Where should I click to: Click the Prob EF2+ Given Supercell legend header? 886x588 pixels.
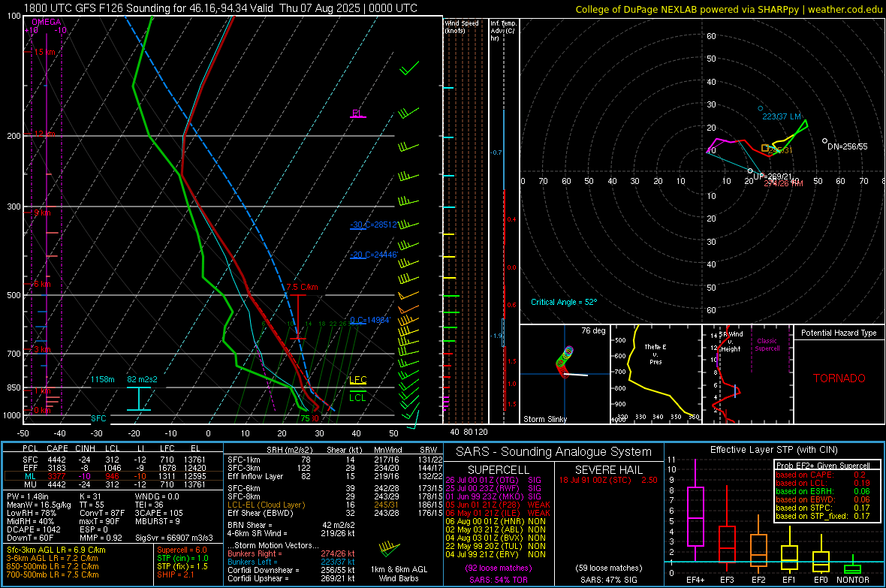[823, 466]
